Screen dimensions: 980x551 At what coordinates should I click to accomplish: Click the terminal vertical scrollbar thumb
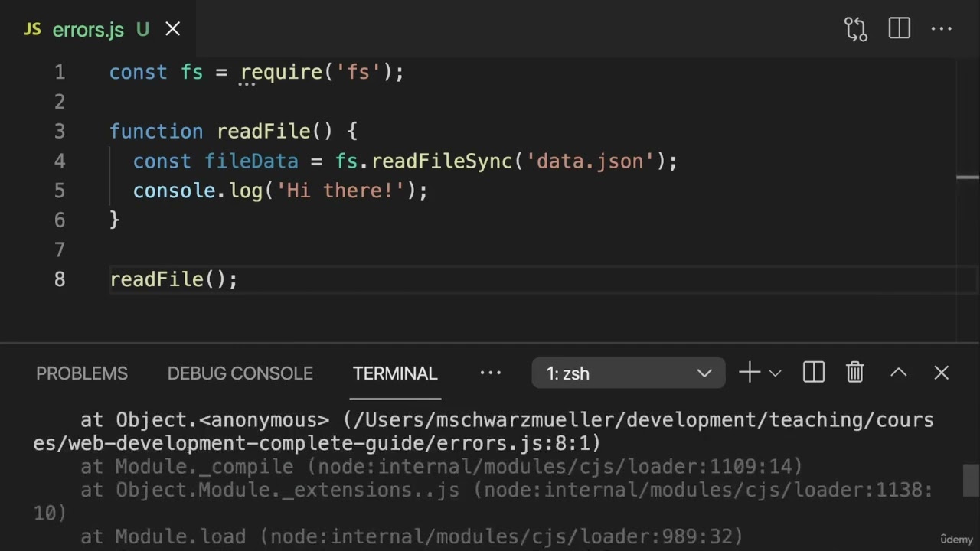tap(971, 480)
